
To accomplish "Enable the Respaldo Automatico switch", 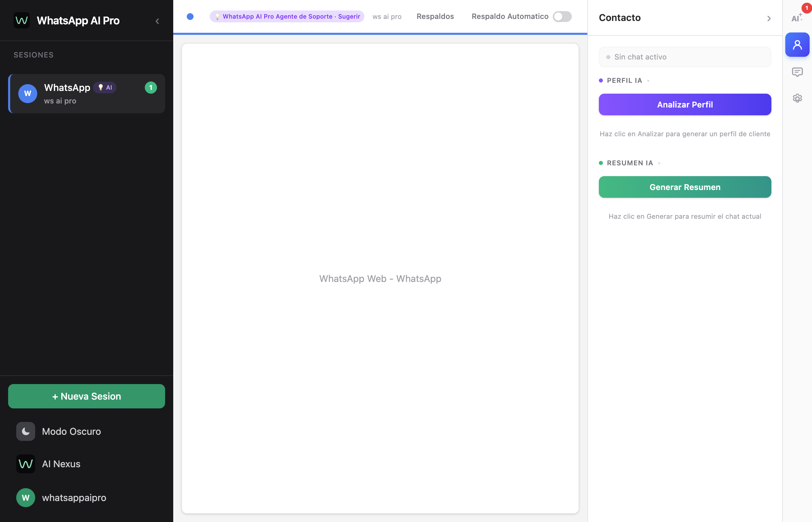I will (x=562, y=17).
